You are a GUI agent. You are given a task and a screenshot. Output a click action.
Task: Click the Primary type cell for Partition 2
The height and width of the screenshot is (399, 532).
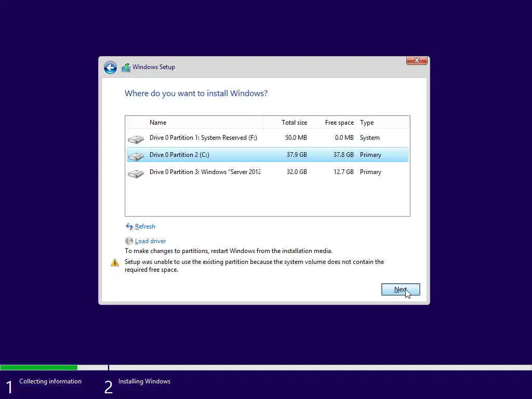click(x=370, y=155)
